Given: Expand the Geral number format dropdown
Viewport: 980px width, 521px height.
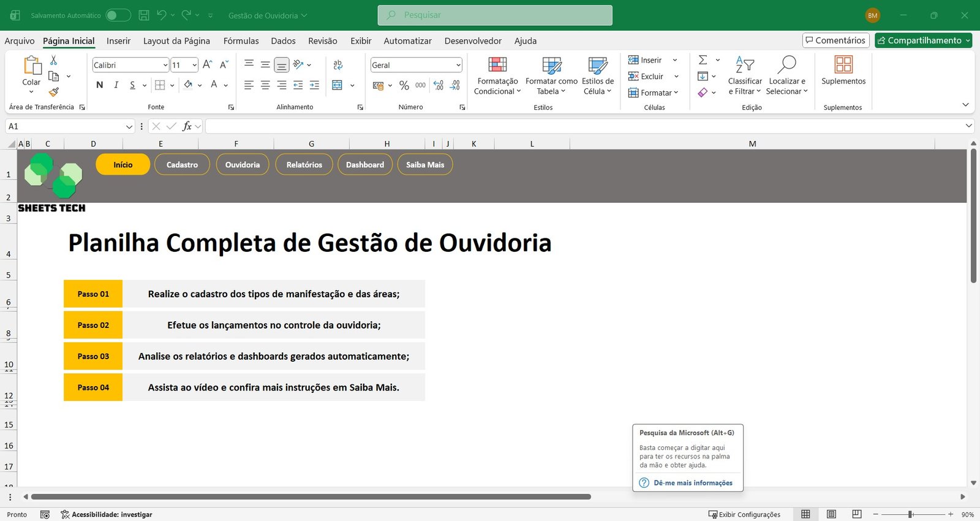Looking at the screenshot, I should [458, 65].
